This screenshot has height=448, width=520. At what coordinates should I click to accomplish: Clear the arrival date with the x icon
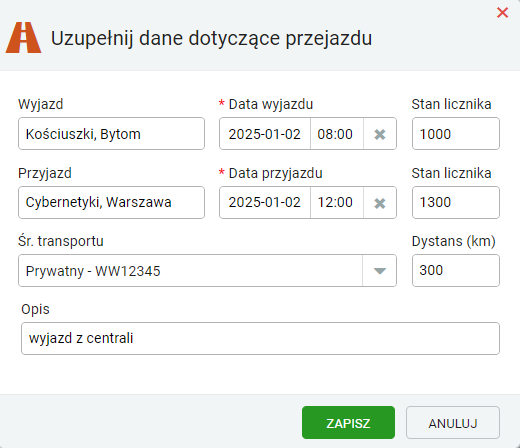tap(380, 203)
